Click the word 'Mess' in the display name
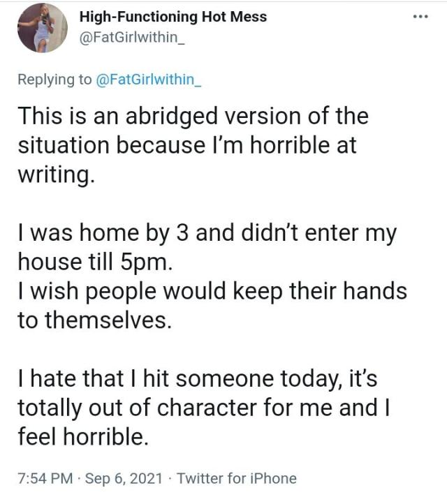447x504 pixels. click(249, 17)
